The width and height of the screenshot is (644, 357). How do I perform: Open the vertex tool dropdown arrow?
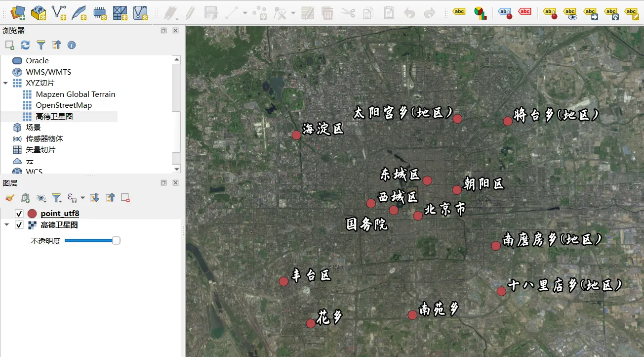coord(293,13)
